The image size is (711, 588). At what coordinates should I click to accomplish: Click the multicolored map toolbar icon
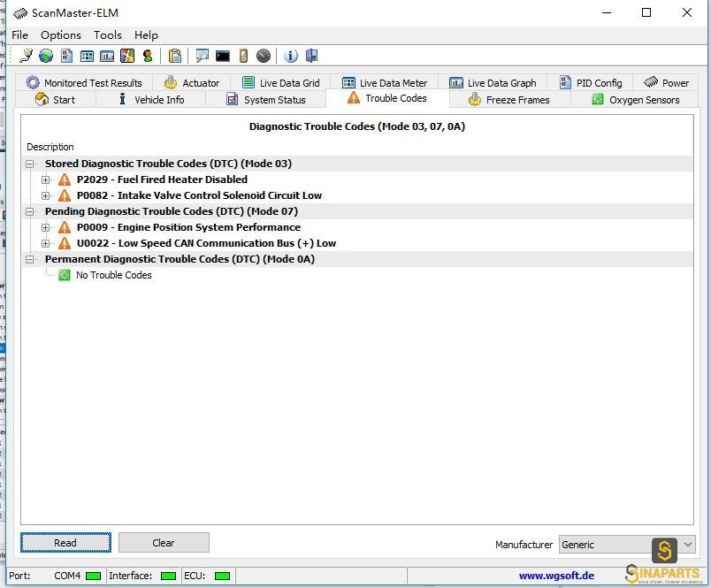[x=127, y=56]
